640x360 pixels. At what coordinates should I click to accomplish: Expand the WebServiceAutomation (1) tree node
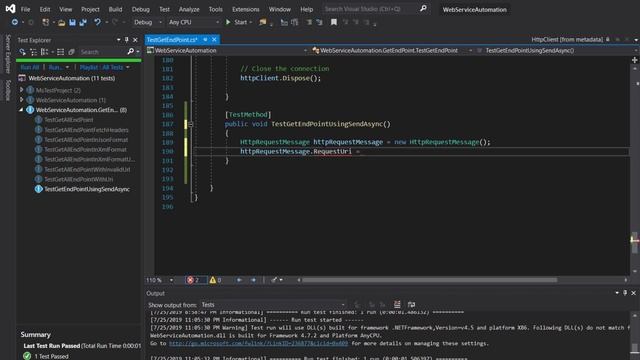22,100
